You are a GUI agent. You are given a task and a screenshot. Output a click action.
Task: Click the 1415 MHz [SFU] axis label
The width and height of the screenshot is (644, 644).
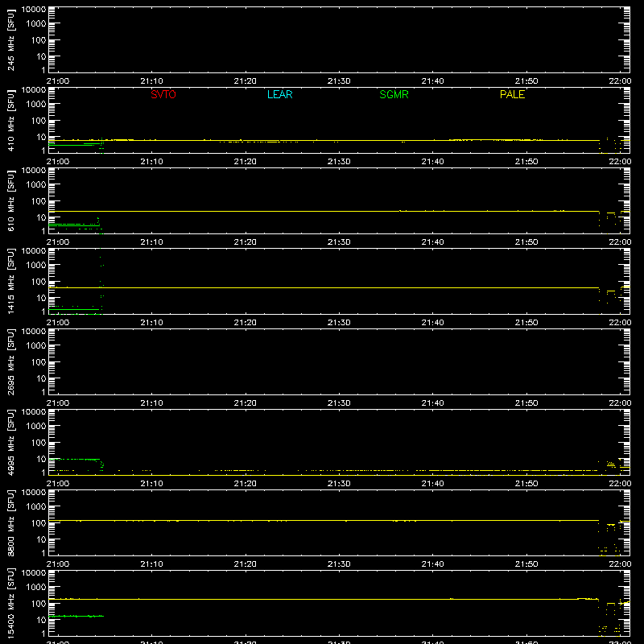pos(10,281)
